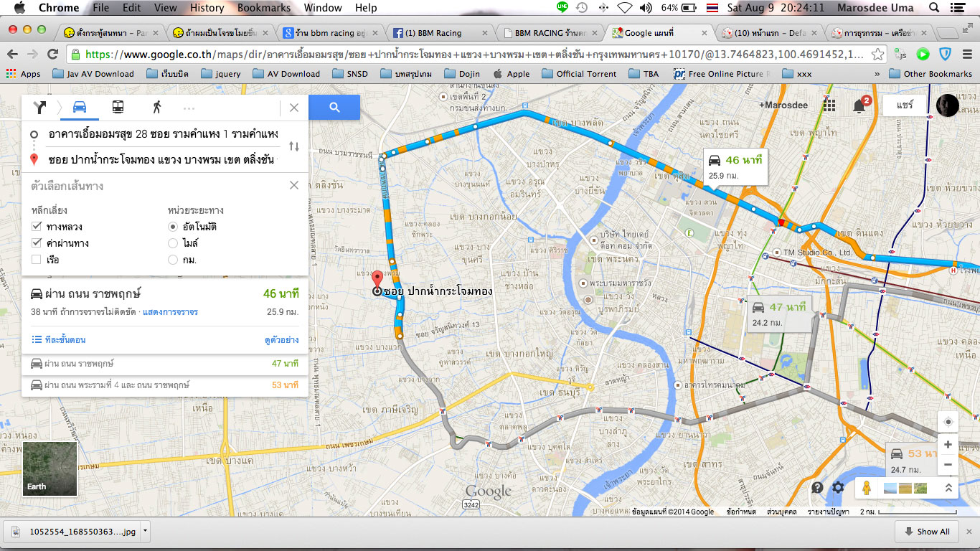Expand the bookmarks overflow chevron

877,74
